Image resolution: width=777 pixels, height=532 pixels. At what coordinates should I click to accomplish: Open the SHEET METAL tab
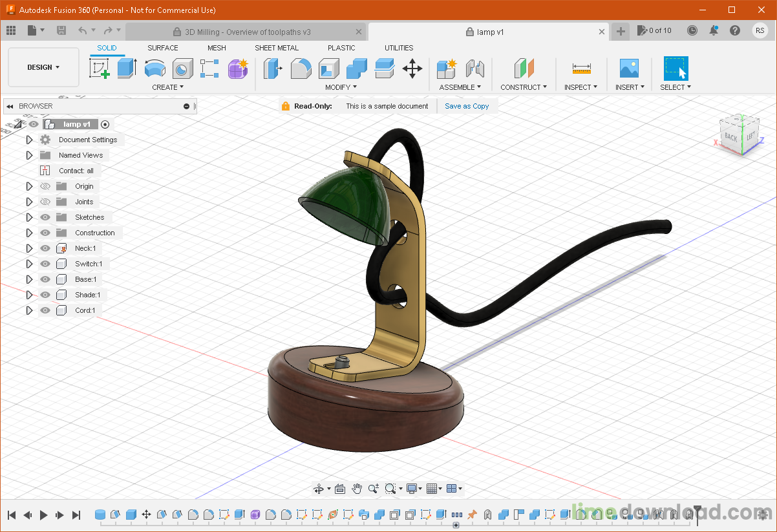click(277, 48)
